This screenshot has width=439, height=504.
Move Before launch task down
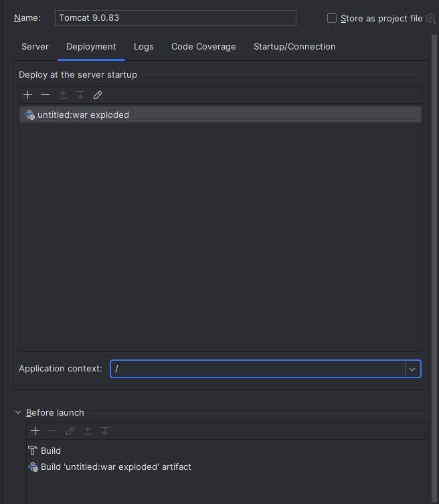pos(105,431)
